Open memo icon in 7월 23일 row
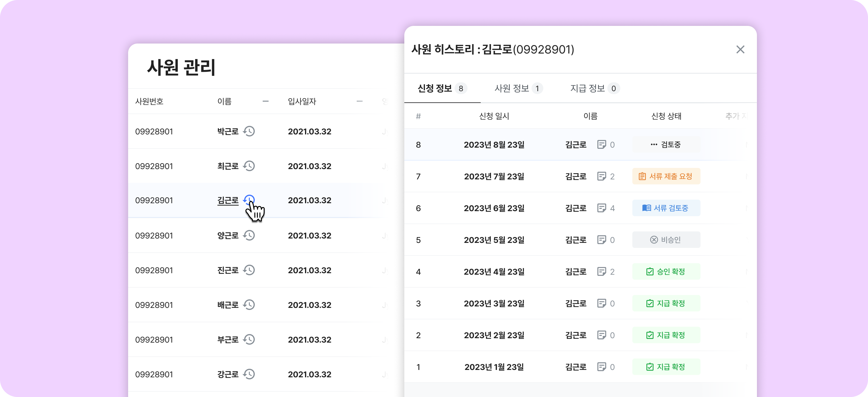 tap(601, 176)
